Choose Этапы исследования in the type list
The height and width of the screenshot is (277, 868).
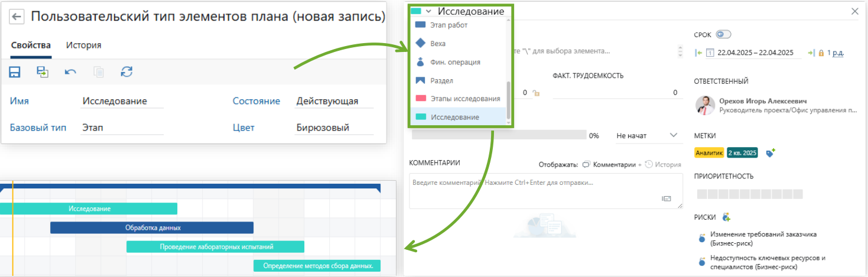click(465, 99)
